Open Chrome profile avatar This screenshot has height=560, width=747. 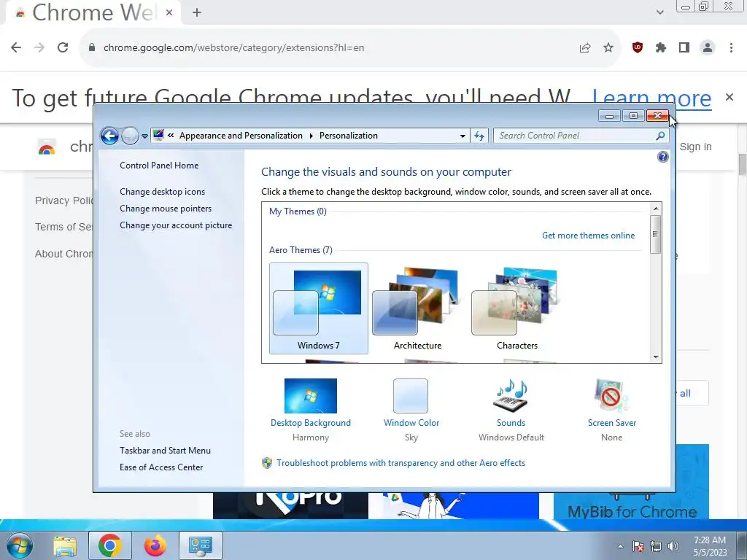708,47
